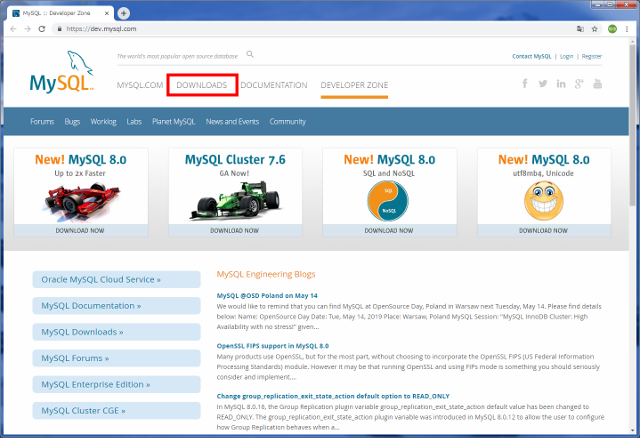Open the YouTube social icon

(597, 84)
